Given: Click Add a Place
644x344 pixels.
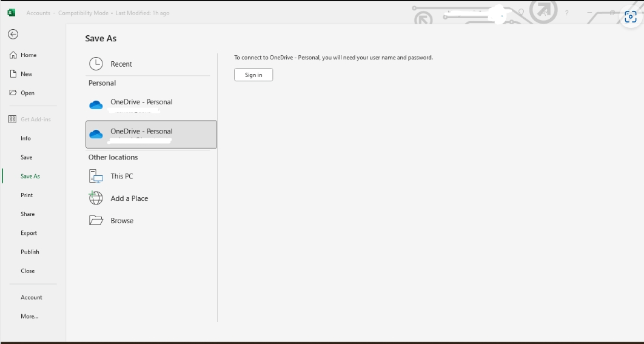Looking at the screenshot, I should click(x=148, y=198).
